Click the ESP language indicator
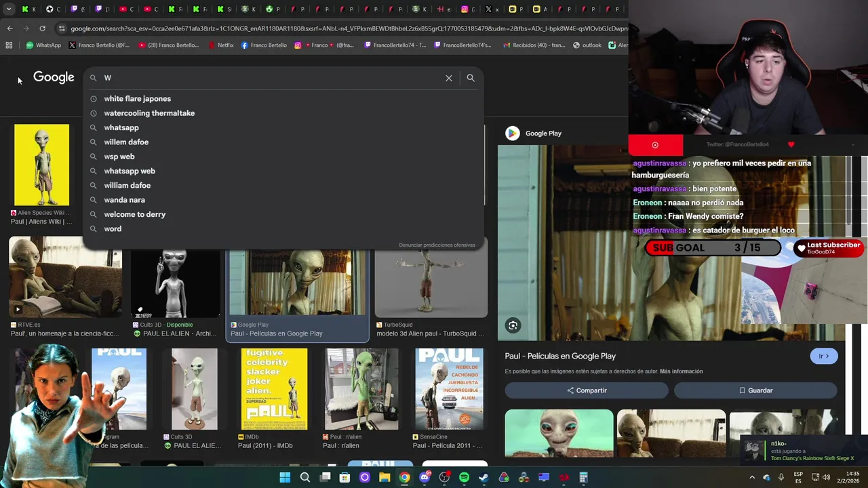 799,477
